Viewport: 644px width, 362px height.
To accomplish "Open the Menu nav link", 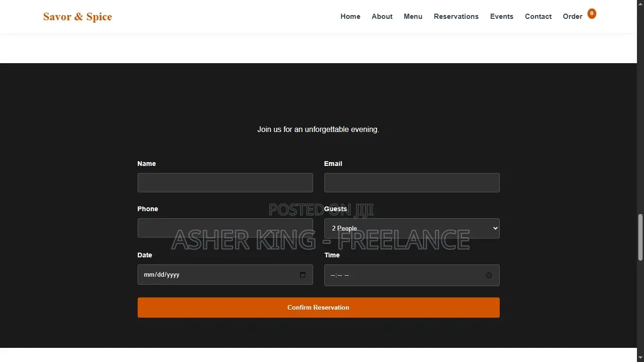I will tap(413, 16).
